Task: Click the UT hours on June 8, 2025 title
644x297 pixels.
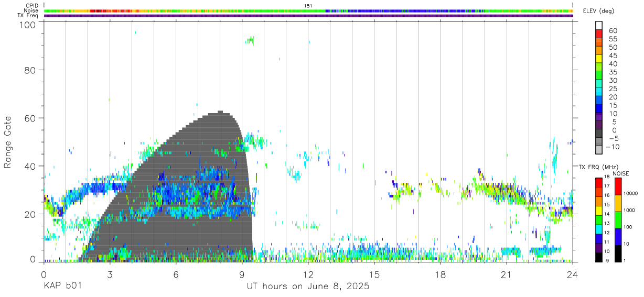Action: [x=308, y=287]
